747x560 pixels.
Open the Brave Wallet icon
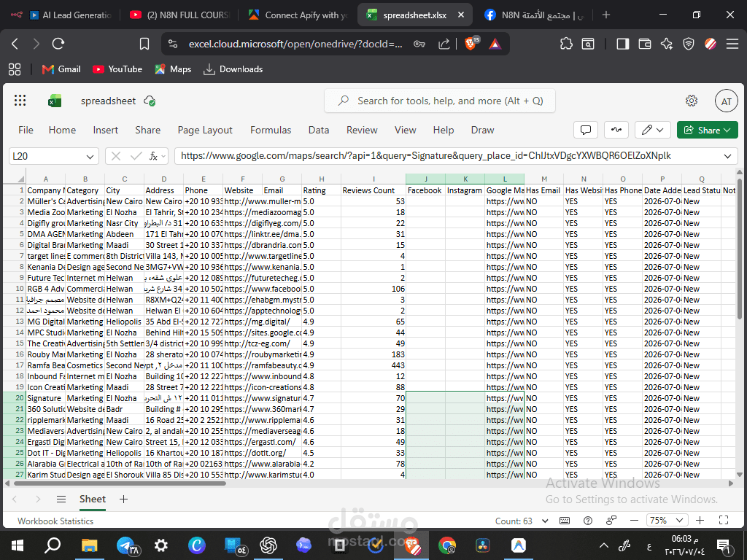click(645, 44)
